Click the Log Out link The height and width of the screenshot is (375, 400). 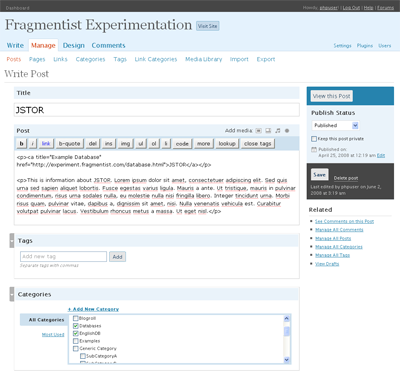(351, 7)
